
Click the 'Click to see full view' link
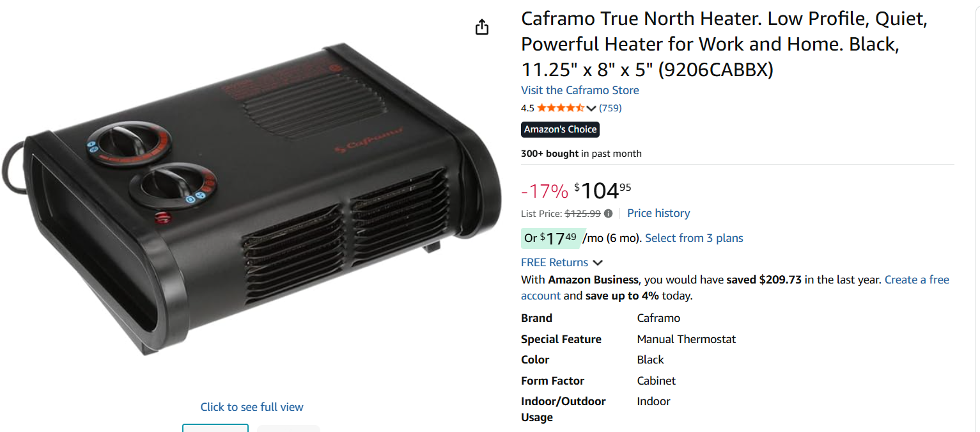tap(252, 407)
